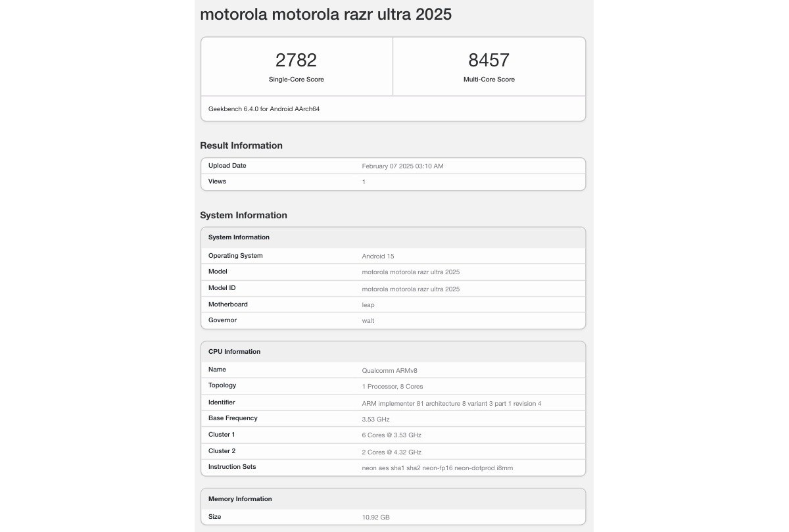Image resolution: width=789 pixels, height=532 pixels.
Task: Click the Governor value walt
Action: click(368, 320)
